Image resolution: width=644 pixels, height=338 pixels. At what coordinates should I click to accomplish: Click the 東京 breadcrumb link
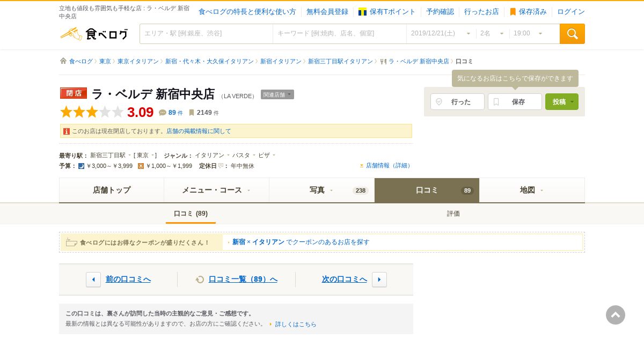coord(105,61)
